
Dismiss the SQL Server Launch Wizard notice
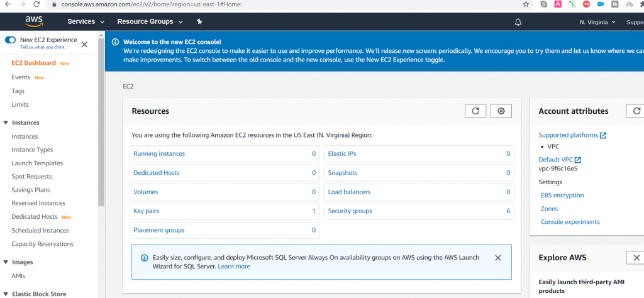pyautogui.click(x=498, y=258)
